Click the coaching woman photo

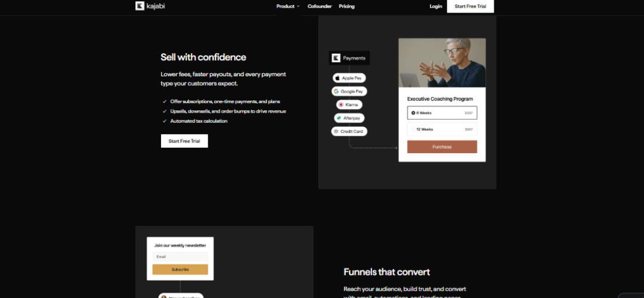click(x=442, y=63)
